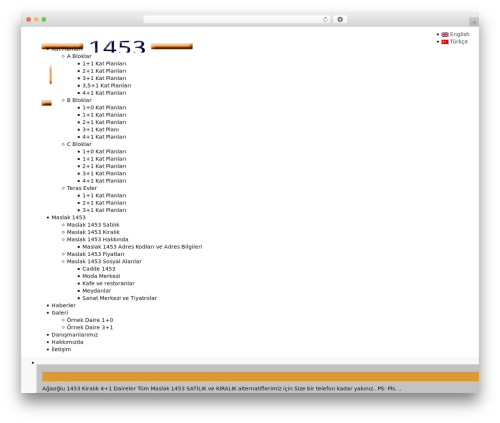Image resolution: width=500 pixels, height=423 pixels.
Task: Open 1+0 Kat Planları under C Bloklar
Action: click(x=104, y=152)
